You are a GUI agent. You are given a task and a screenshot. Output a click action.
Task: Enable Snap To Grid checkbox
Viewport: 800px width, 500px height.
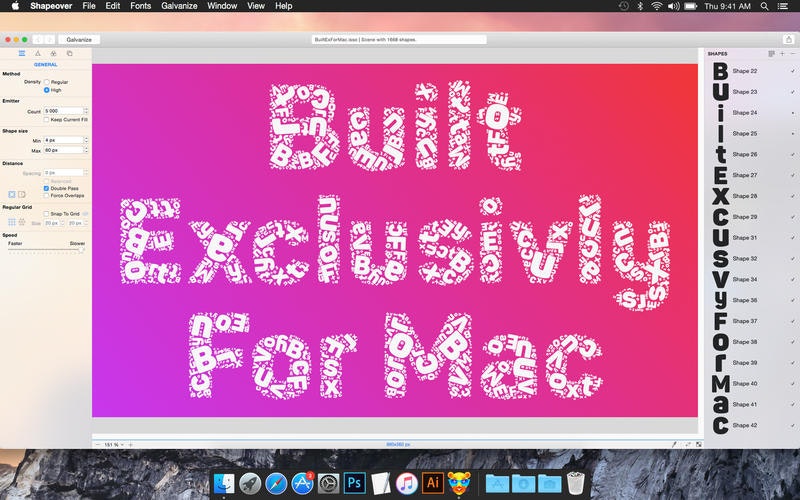(x=46, y=214)
